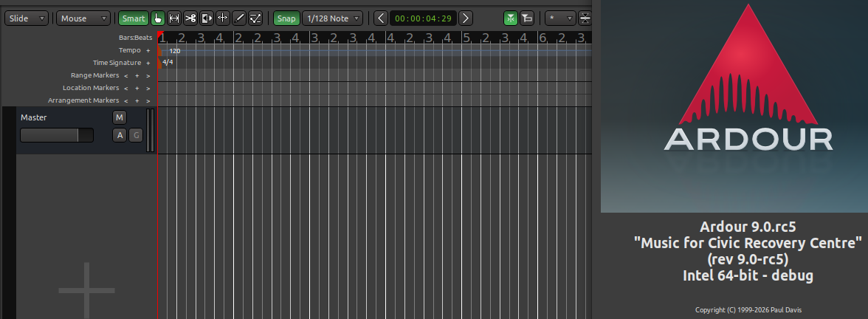
Task: Click the nudge clock time display
Action: coord(423,18)
